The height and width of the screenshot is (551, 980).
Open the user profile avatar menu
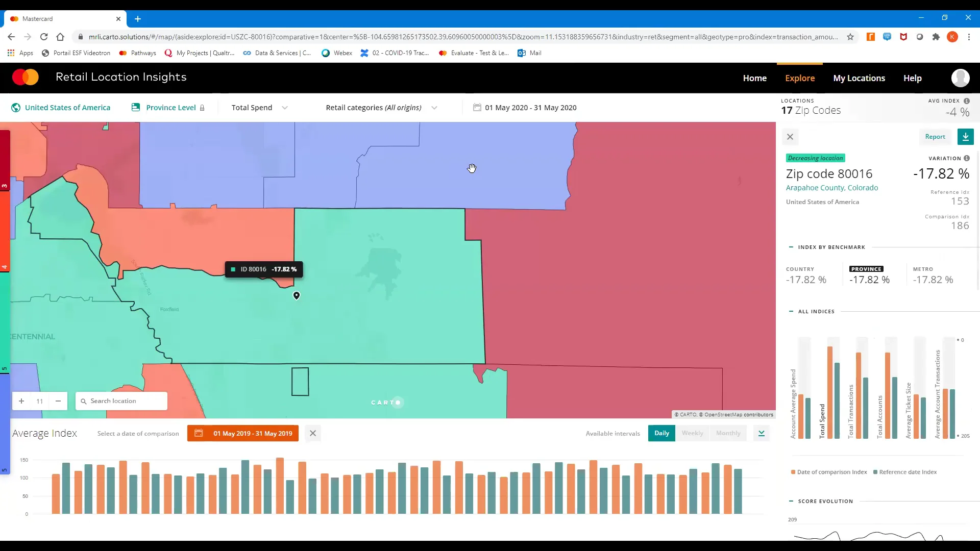pos(961,78)
